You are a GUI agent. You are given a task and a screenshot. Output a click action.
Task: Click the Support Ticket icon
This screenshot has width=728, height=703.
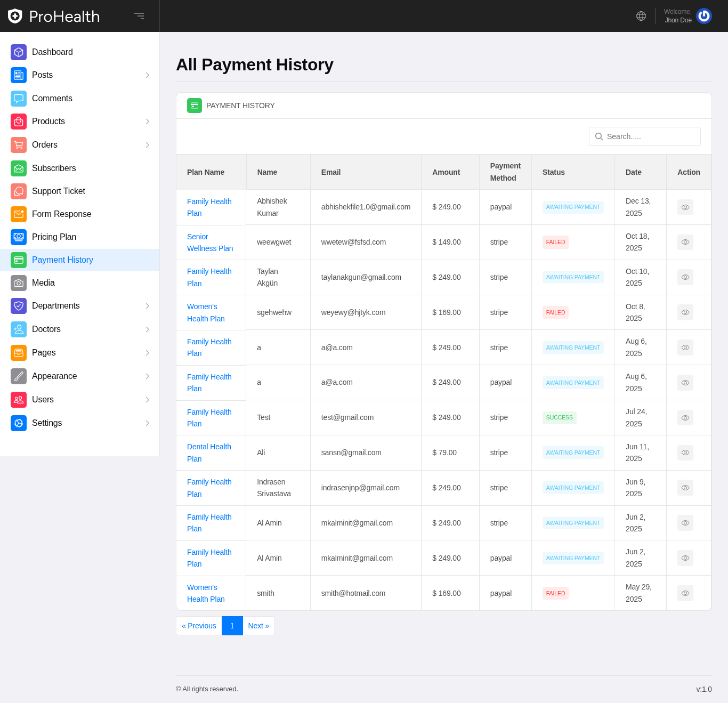(x=19, y=191)
